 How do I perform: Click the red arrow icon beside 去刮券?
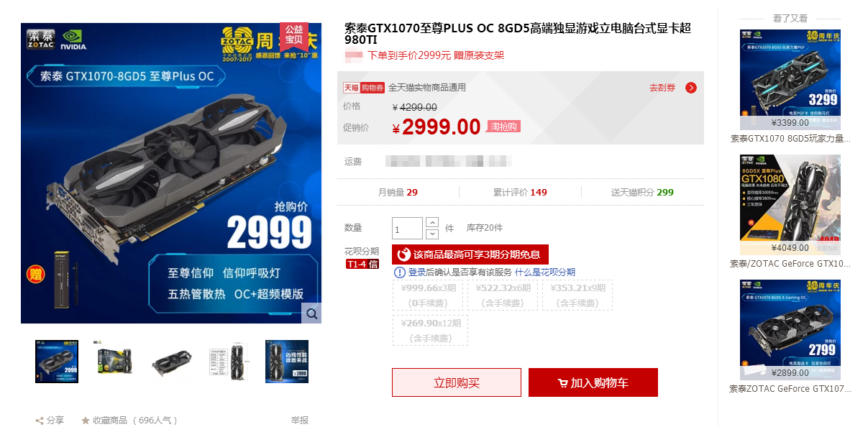(x=691, y=88)
